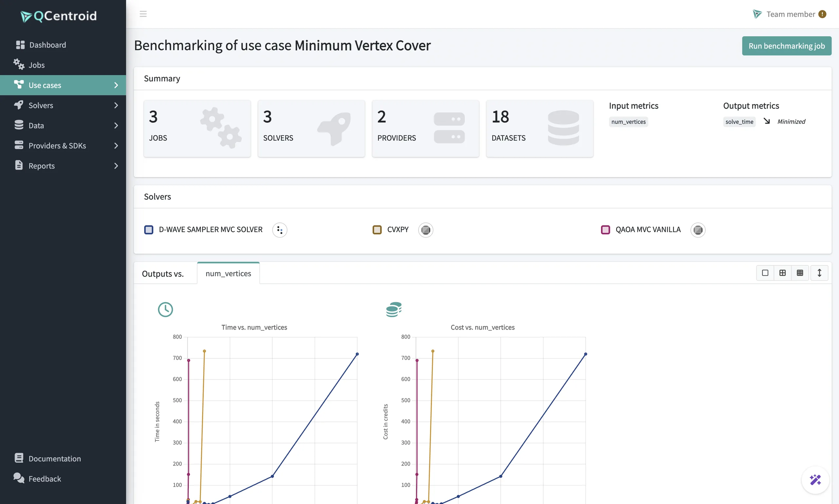This screenshot has height=504, width=839.
Task: Expand the Providers & SDKs chevron
Action: pyautogui.click(x=116, y=146)
